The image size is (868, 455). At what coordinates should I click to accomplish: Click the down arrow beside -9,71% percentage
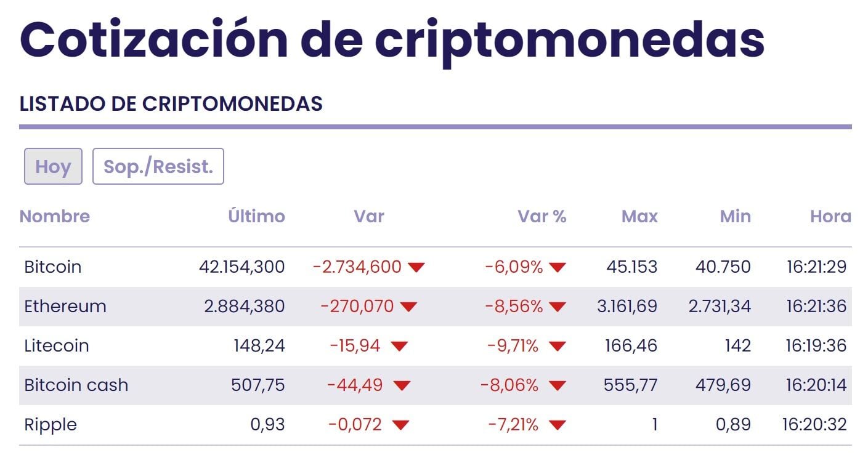558,346
